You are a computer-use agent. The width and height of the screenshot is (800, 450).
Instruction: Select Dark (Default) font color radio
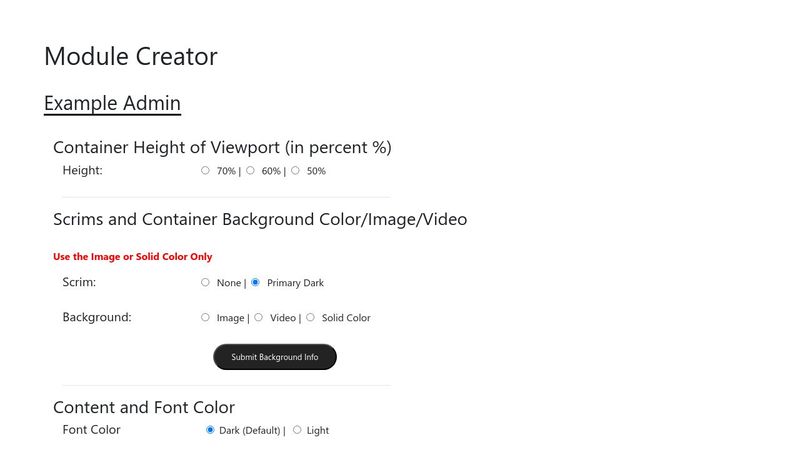(210, 430)
